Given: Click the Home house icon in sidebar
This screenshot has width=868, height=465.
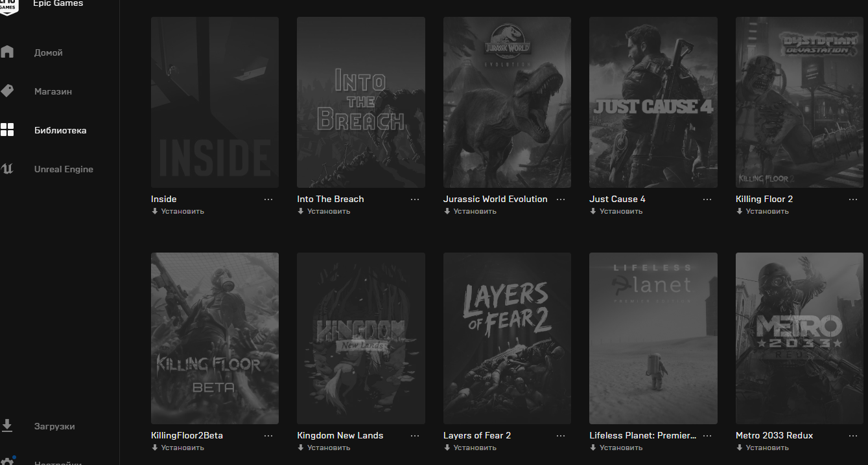Looking at the screenshot, I should point(7,52).
